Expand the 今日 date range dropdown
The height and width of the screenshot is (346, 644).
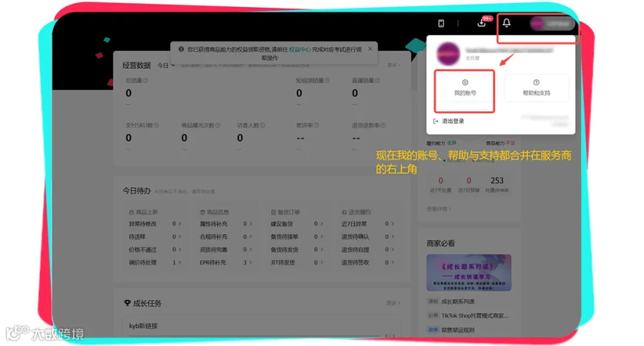click(x=166, y=65)
